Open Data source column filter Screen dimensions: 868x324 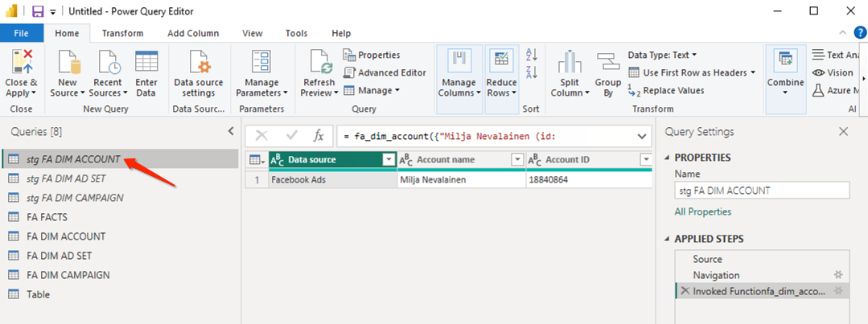click(x=388, y=160)
